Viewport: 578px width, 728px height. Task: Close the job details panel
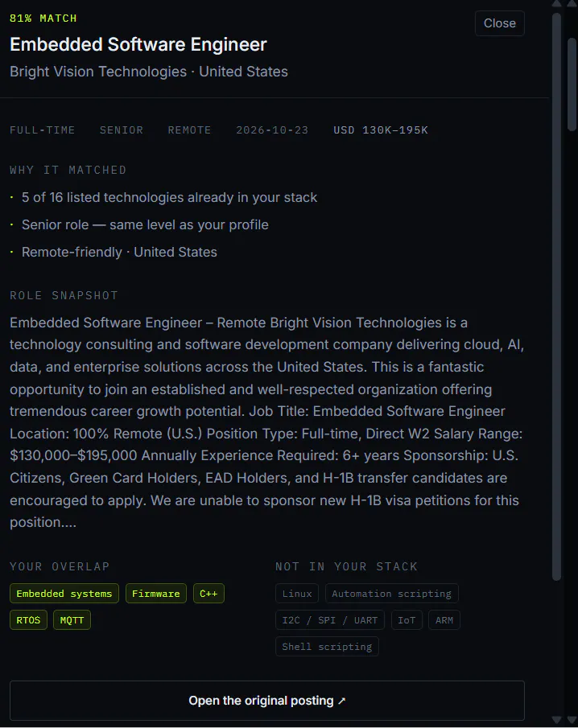coord(499,23)
